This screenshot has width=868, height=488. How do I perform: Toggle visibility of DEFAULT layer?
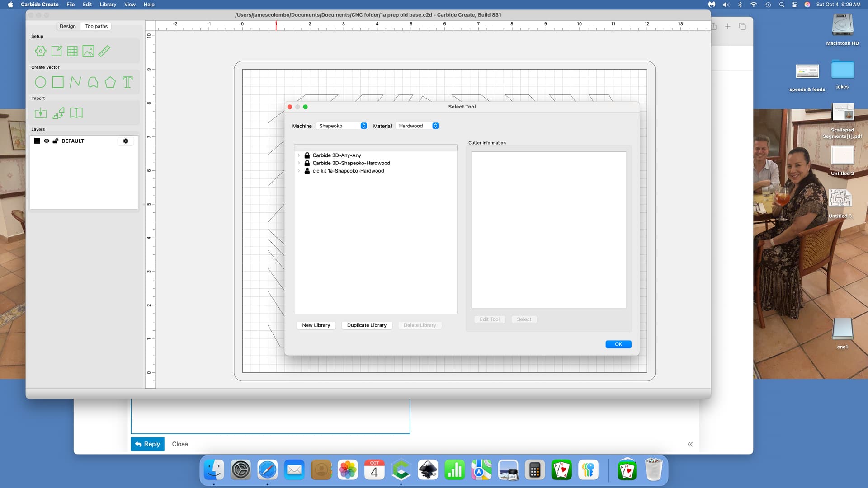(x=46, y=141)
